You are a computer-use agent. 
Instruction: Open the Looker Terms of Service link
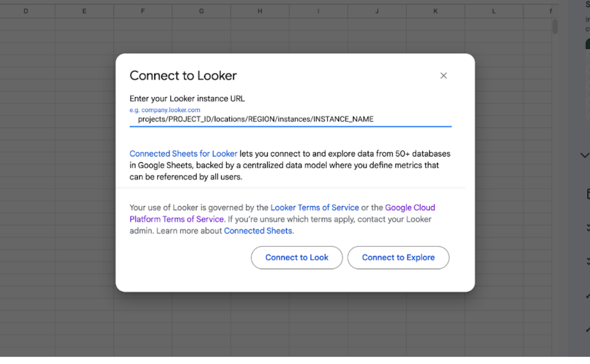(315, 208)
